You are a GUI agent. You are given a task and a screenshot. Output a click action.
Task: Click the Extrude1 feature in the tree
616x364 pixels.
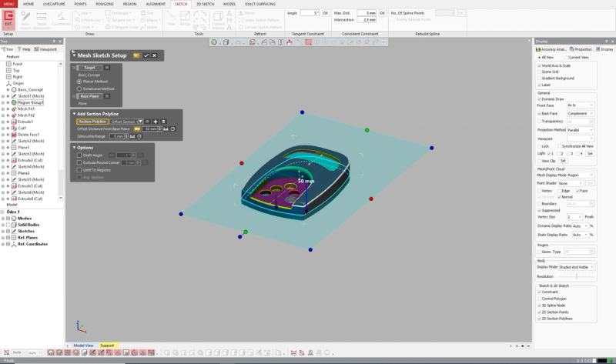[25, 122]
